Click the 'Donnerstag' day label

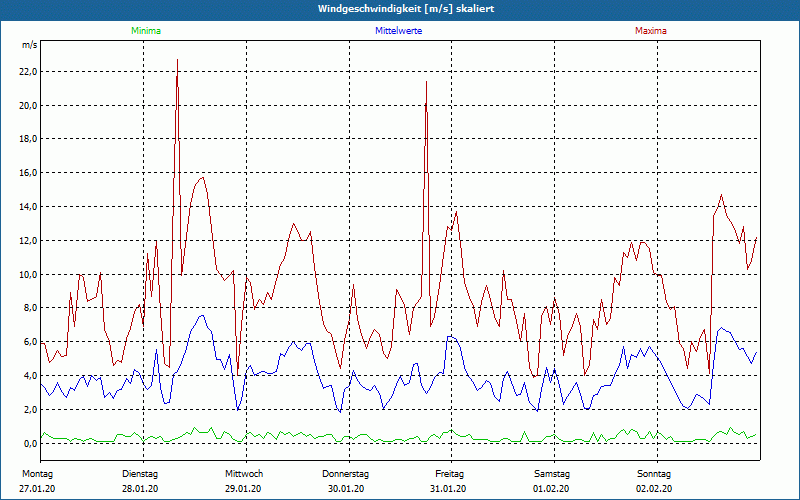[345, 474]
